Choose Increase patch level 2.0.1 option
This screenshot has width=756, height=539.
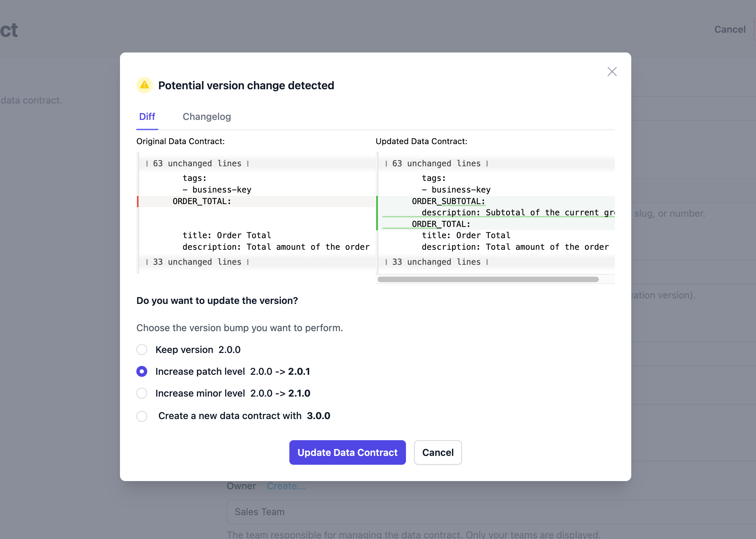click(142, 371)
